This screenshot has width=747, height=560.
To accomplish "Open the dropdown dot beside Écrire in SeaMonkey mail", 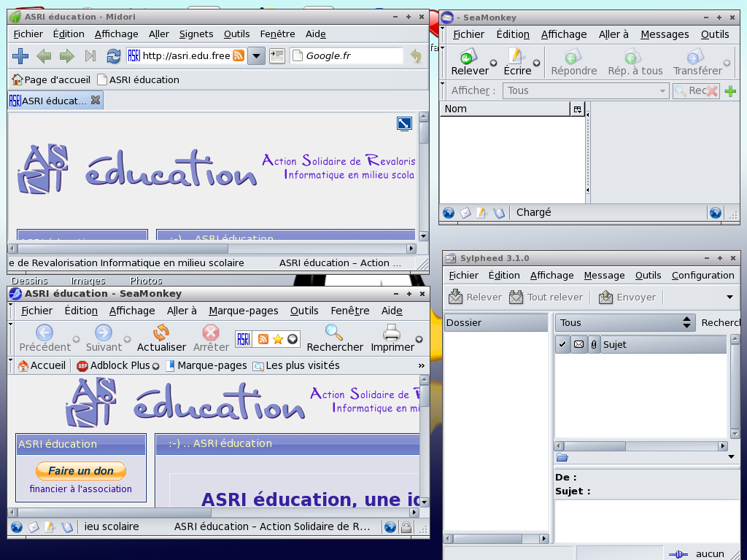I will 536,63.
